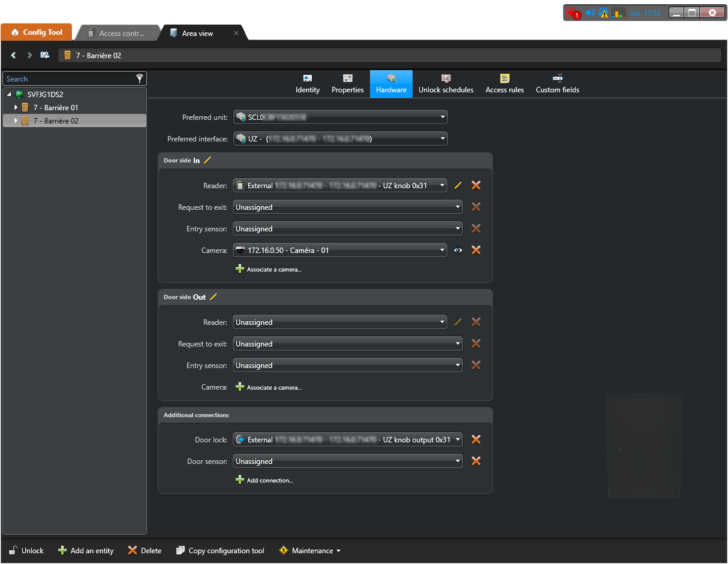728x564 pixels.
Task: Toggle camera preview eye icon
Action: (x=458, y=251)
